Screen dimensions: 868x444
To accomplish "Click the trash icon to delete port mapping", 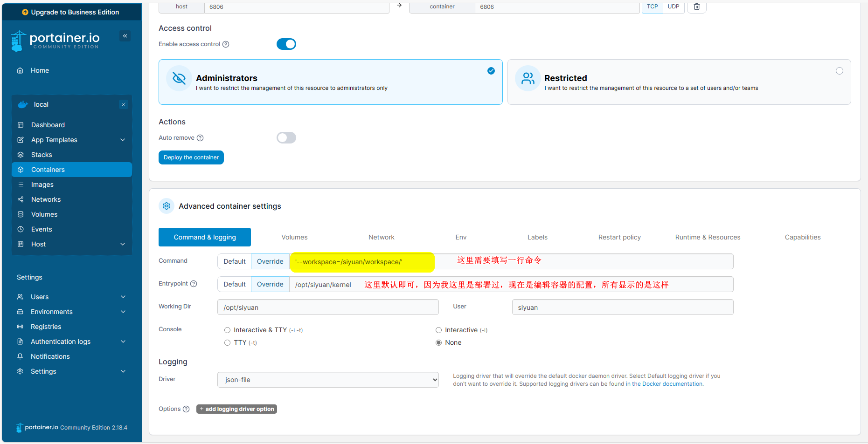I will point(696,7).
